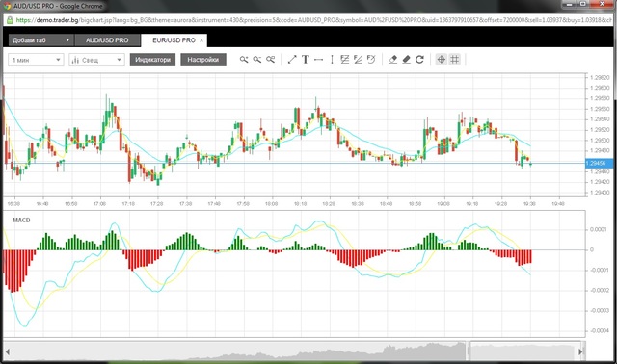
Task: Expand the Добави таб dropdown
Action: point(40,40)
